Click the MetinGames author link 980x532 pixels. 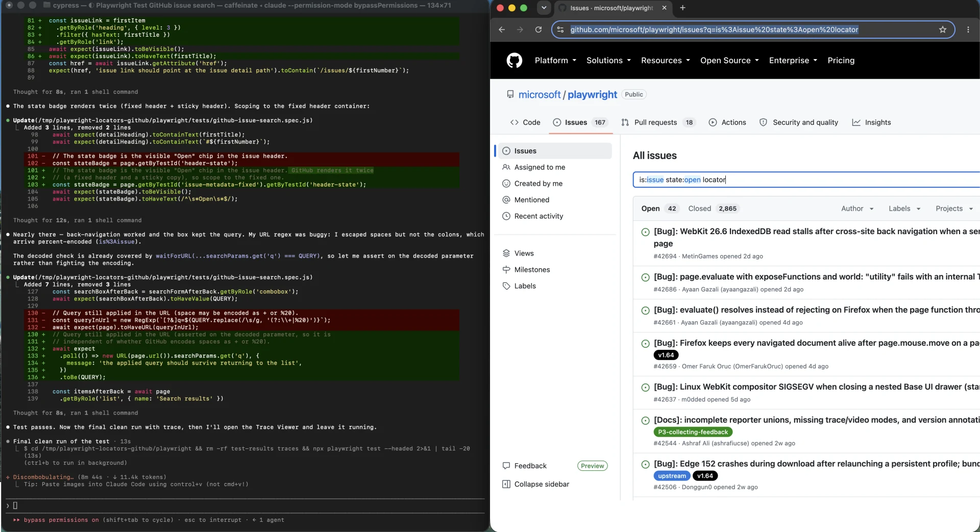pyautogui.click(x=700, y=257)
